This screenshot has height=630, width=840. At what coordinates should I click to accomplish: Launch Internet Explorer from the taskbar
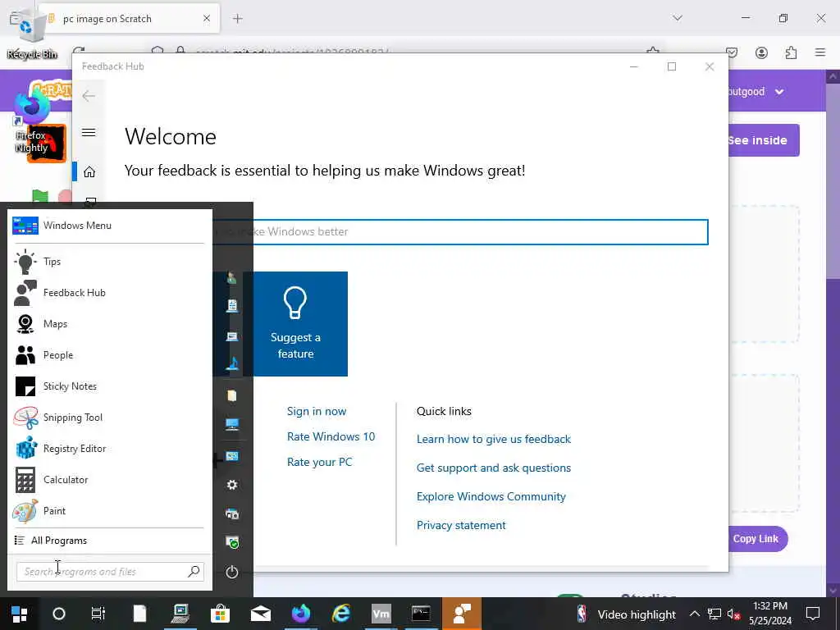click(x=340, y=614)
